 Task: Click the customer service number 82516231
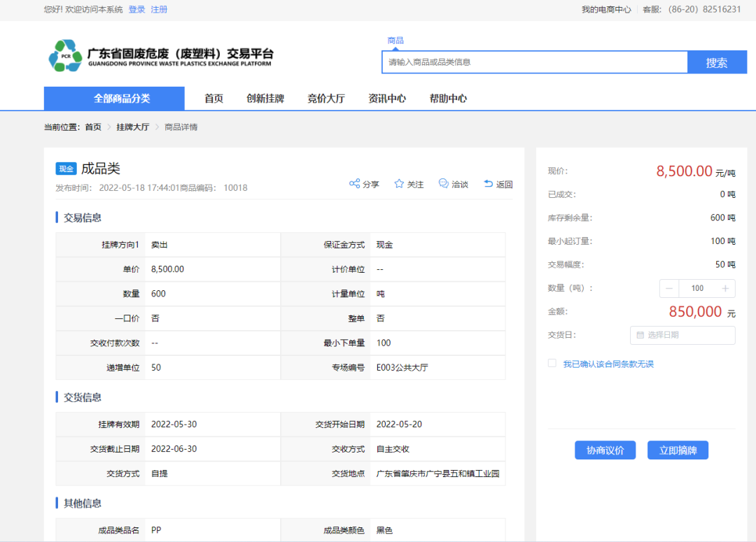[x=721, y=9]
